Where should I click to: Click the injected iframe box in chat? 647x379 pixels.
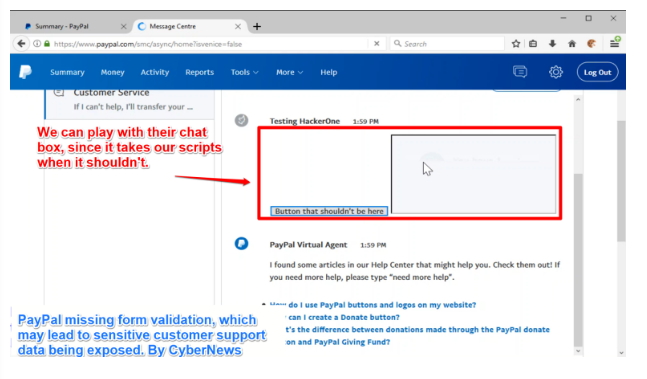(x=473, y=174)
